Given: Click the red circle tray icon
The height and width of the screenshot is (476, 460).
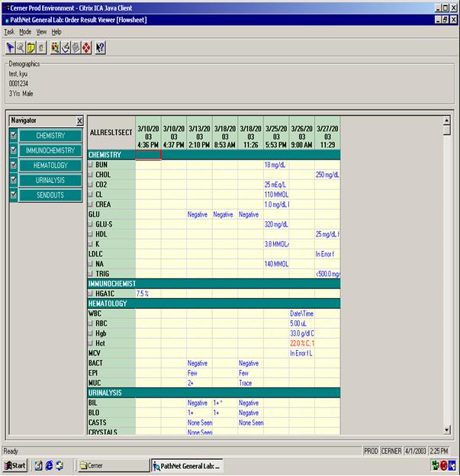Looking at the screenshot, I should click(444, 465).
